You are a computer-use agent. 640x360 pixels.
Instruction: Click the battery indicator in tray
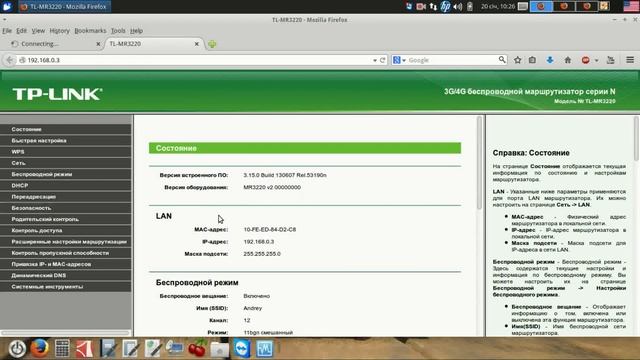(x=470, y=7)
